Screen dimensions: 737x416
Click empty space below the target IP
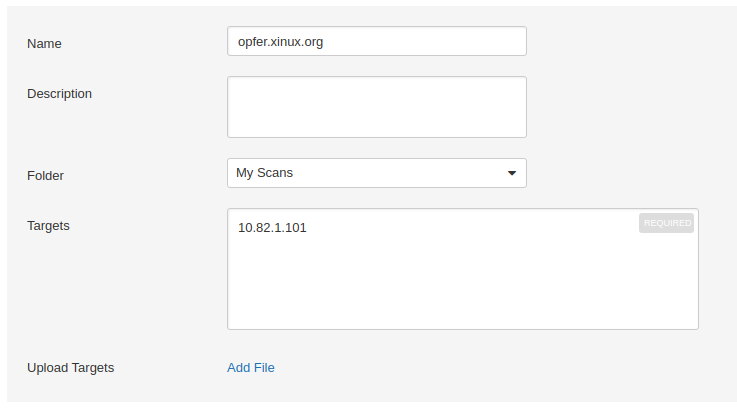point(300,290)
